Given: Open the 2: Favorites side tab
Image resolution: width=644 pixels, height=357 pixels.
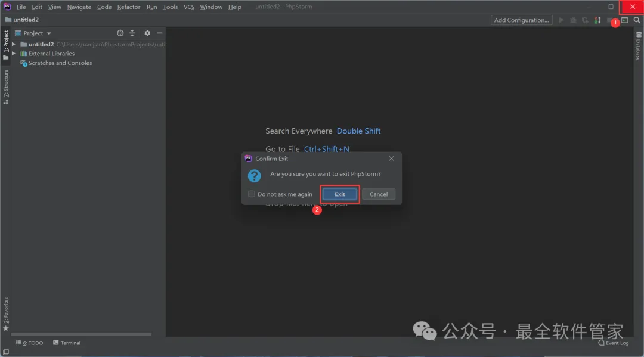Looking at the screenshot, I should tap(6, 314).
